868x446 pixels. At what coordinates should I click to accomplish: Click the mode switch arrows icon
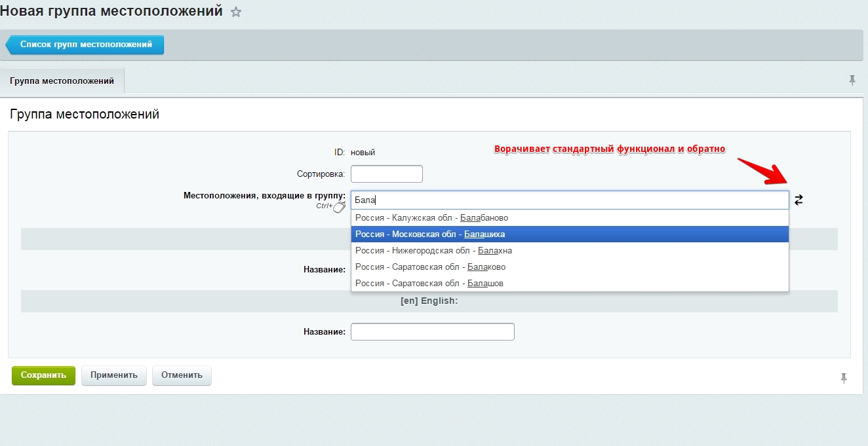(x=798, y=200)
